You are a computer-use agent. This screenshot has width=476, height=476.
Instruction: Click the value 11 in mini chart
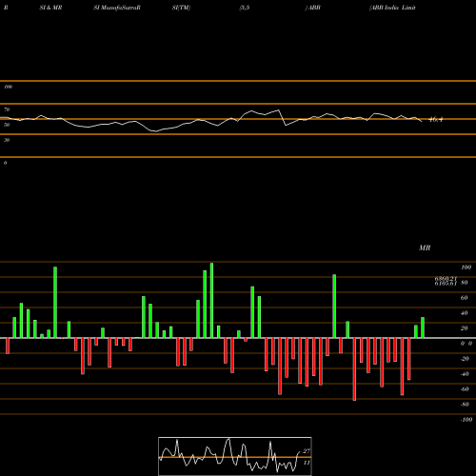[307, 463]
